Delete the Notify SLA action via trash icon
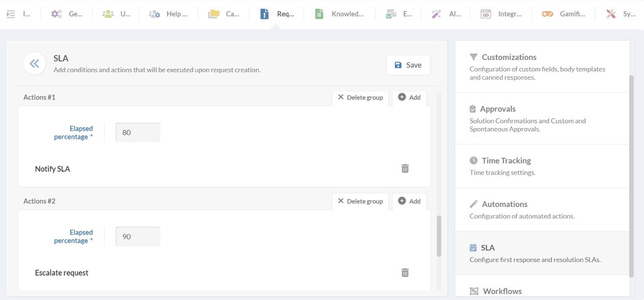This screenshot has height=300, width=644. click(405, 169)
